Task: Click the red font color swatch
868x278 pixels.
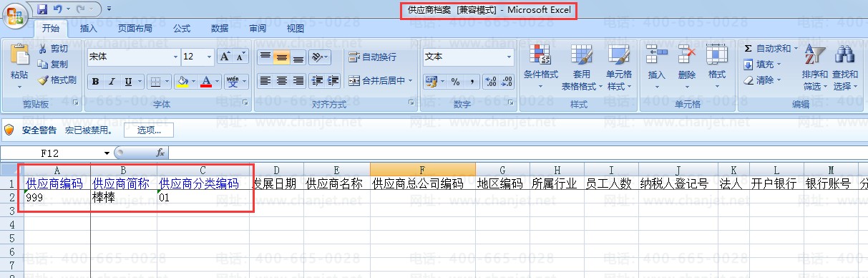Action: 206,81
